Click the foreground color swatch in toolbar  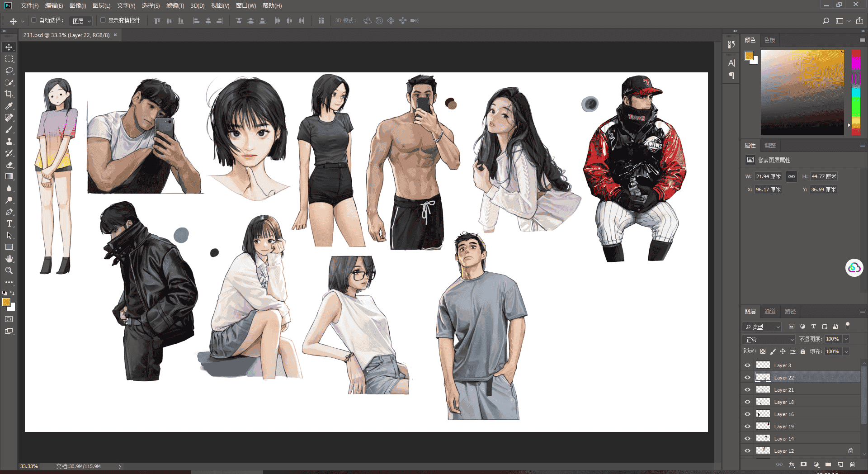(6, 302)
